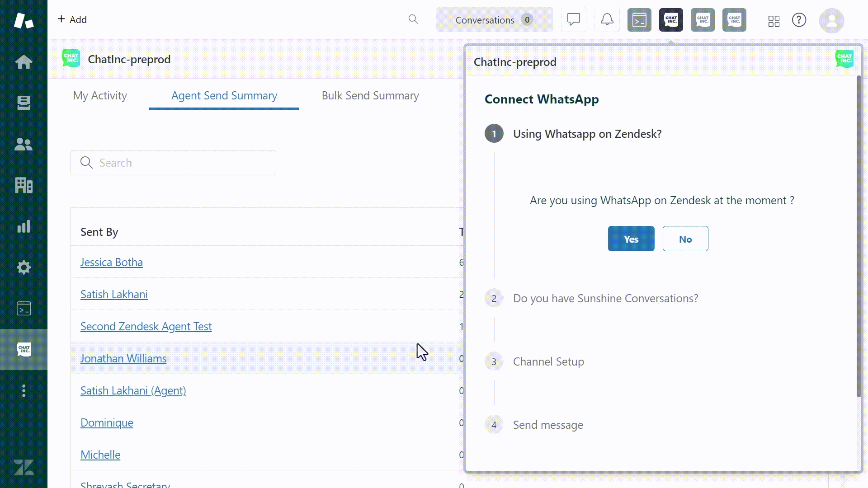Expand step 3 Channel Setup
This screenshot has width=868, height=488.
[x=548, y=361]
